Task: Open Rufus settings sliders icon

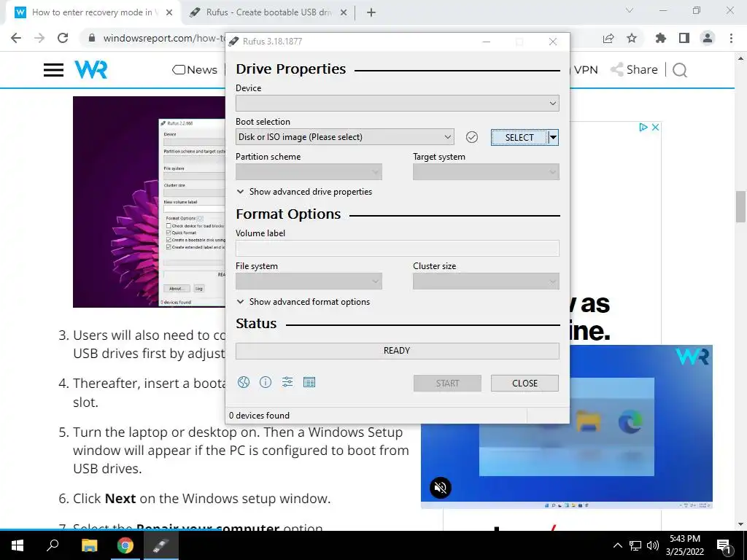Action: pos(287,382)
